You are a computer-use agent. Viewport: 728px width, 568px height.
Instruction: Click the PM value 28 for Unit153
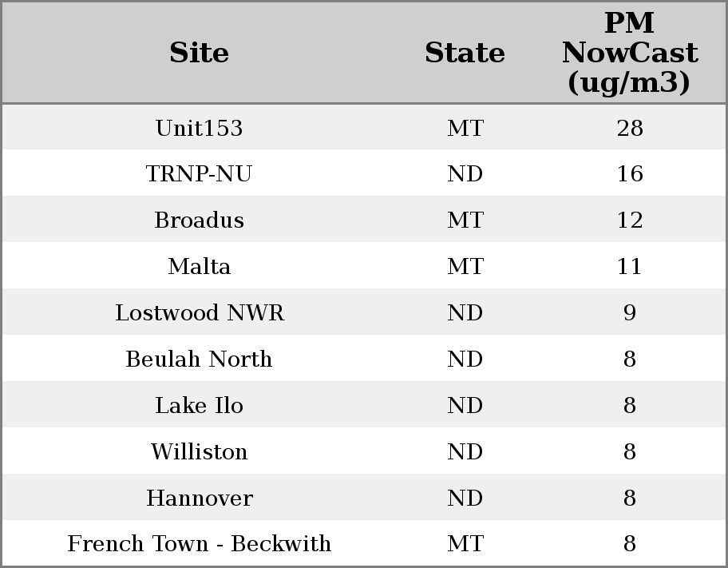click(x=629, y=128)
